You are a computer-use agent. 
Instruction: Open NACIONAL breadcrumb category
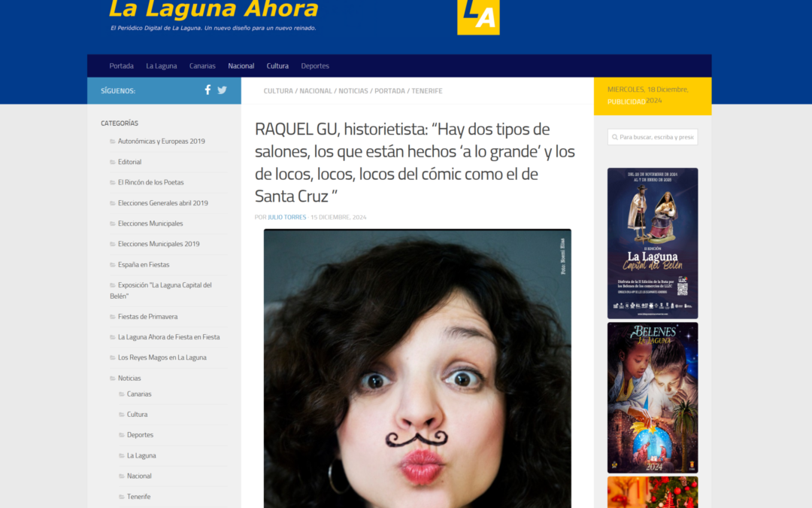point(315,91)
